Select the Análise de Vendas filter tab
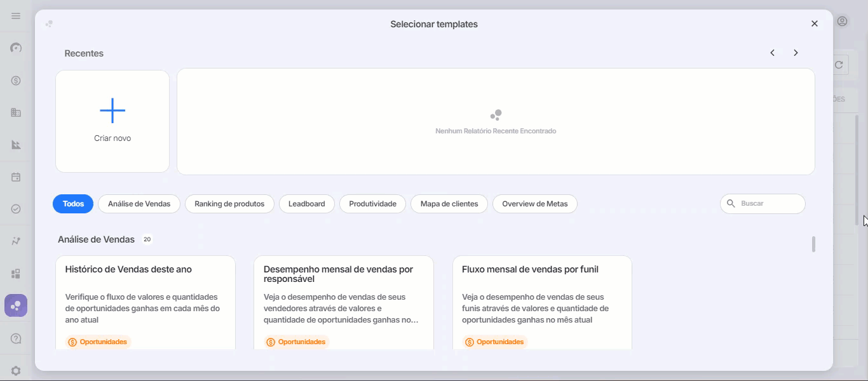The height and width of the screenshot is (381, 868). pos(139,204)
